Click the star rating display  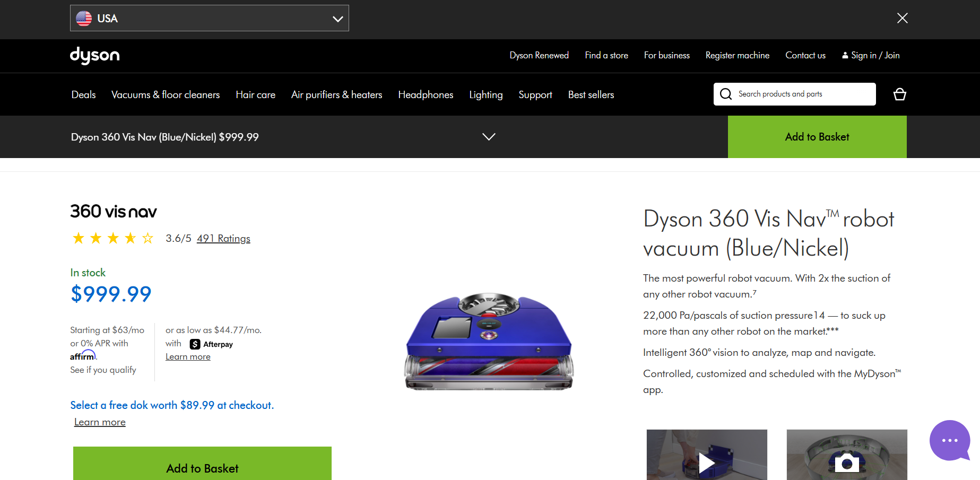tap(113, 238)
